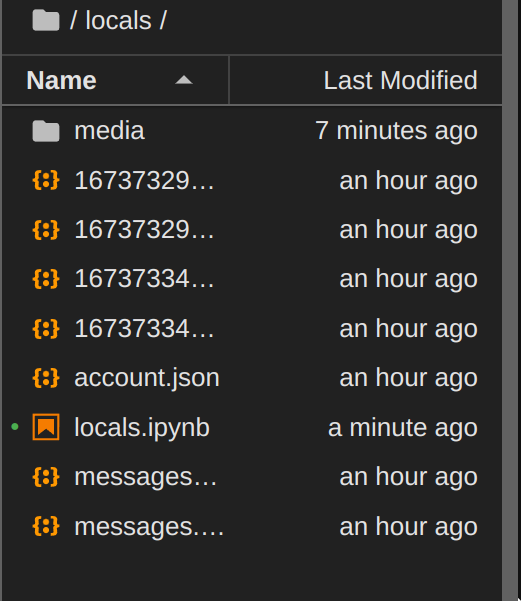Select the last messages.… file name

pyautogui.click(x=149, y=527)
